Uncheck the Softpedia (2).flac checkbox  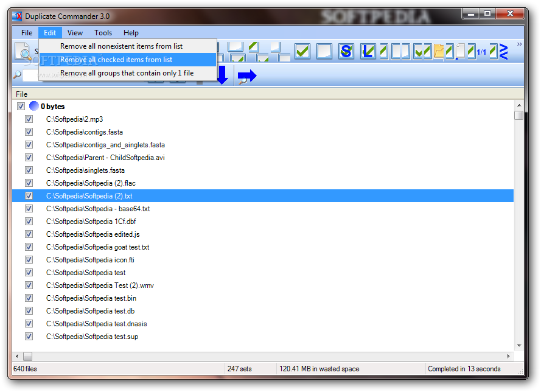click(29, 183)
